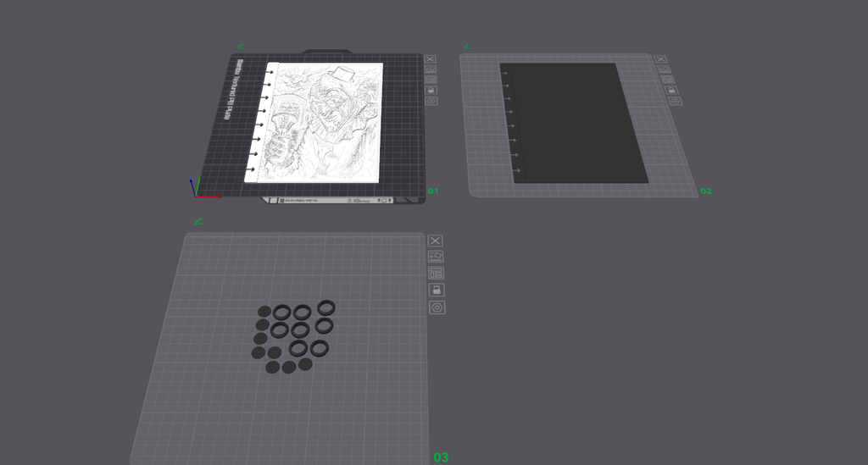Edit plate 01 name with green pencil

[x=240, y=47]
